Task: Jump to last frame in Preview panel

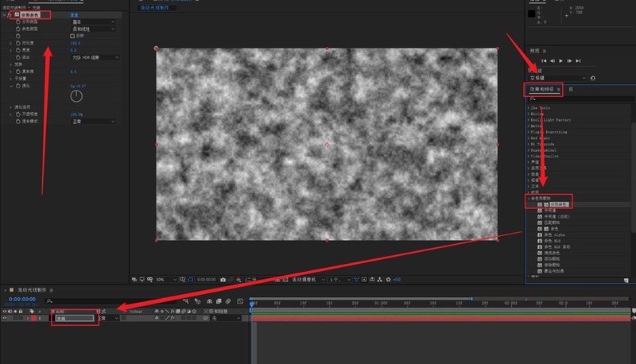Action: click(579, 60)
